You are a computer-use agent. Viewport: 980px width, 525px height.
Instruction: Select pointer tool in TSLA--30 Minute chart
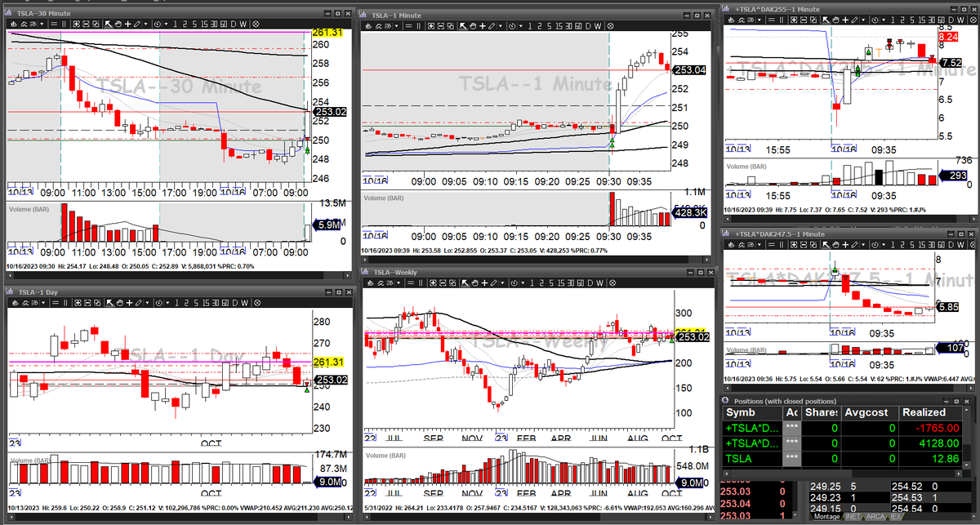coord(108,24)
